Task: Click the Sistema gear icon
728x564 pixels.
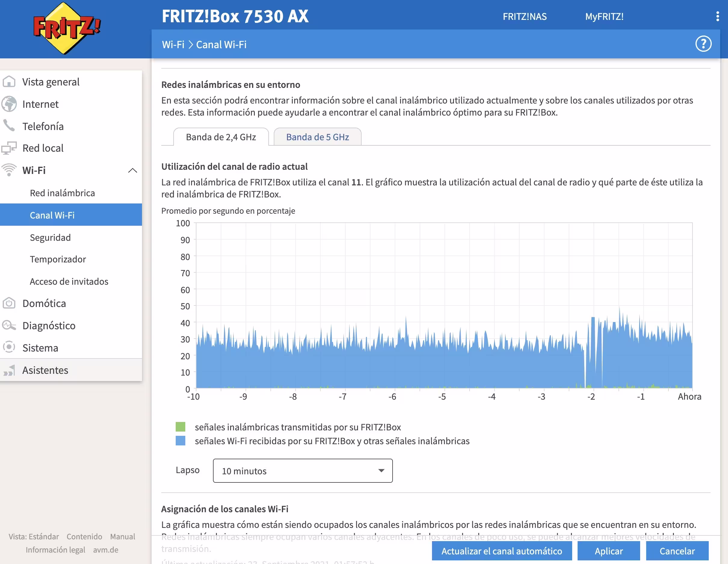Action: (9, 347)
